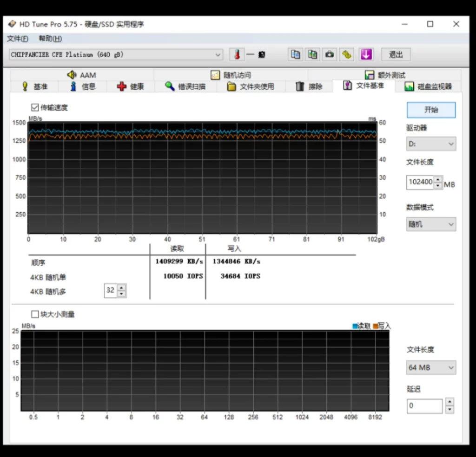Decrease the 4KB 随机多 value of 32
476x457 pixels.
(x=121, y=294)
